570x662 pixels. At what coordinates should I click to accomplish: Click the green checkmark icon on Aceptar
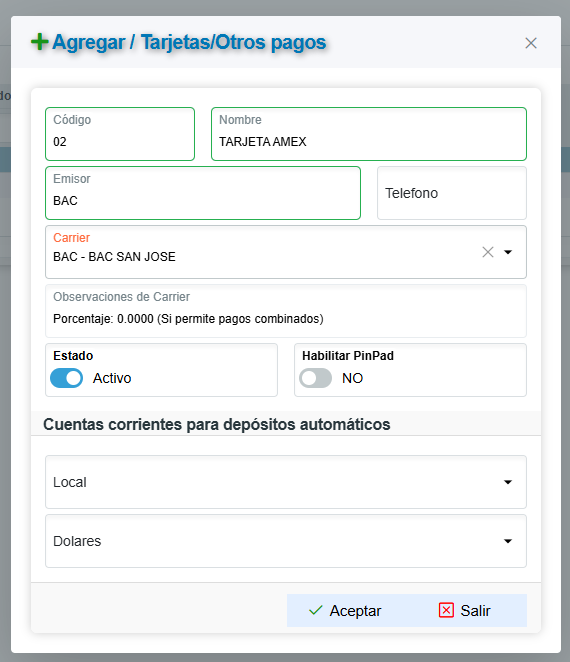point(315,610)
